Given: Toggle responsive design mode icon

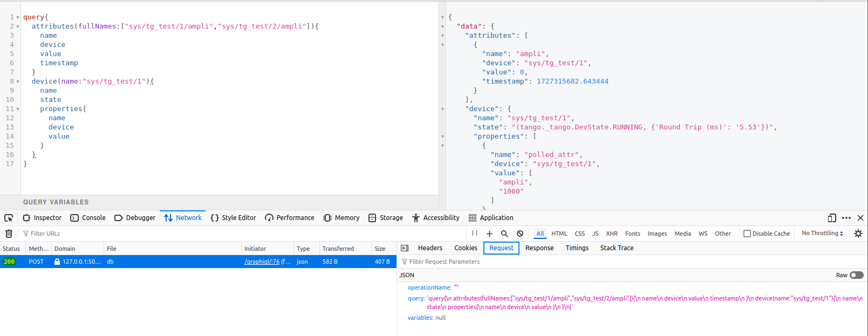Looking at the screenshot, I should 832,218.
